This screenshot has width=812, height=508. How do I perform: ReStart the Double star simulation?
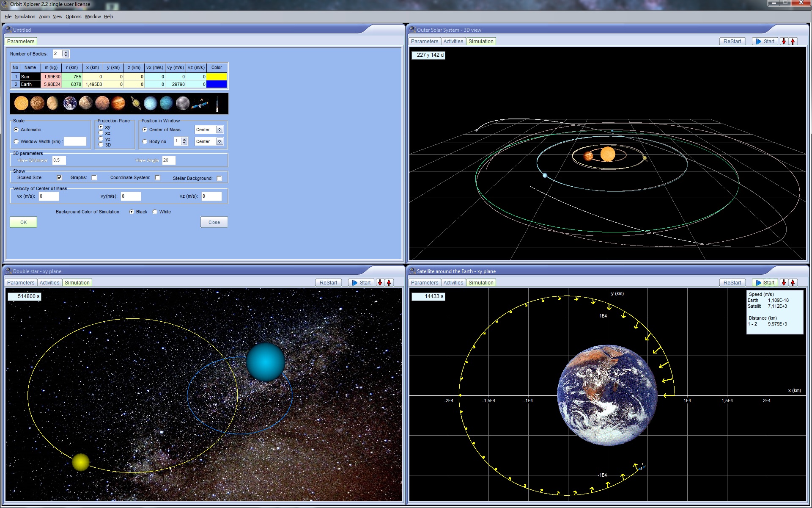(328, 282)
